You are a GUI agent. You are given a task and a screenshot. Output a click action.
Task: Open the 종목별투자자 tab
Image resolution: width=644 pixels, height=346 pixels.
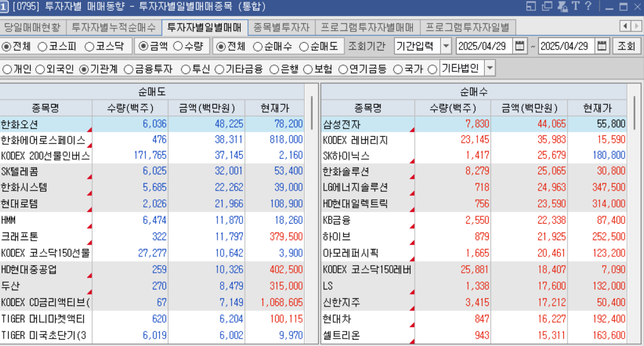[x=281, y=28]
